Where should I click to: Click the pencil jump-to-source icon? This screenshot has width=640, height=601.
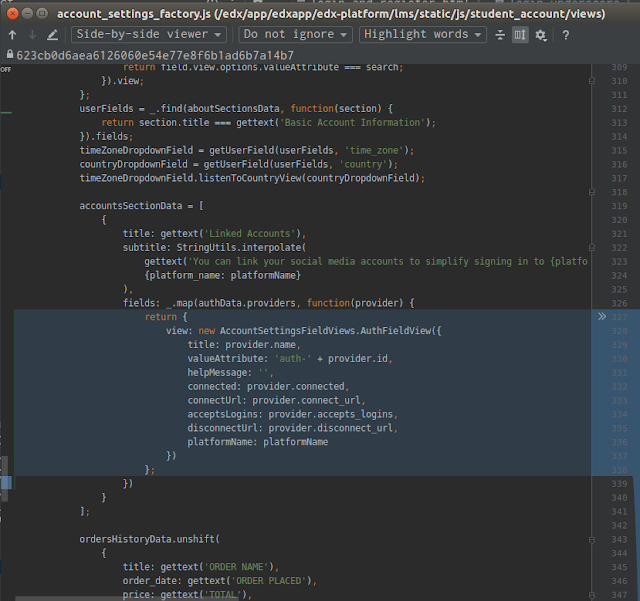pyautogui.click(x=52, y=35)
